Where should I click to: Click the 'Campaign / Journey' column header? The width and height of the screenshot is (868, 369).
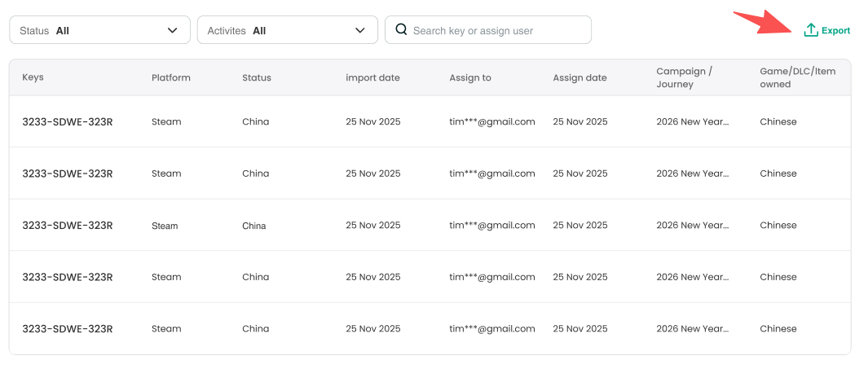point(684,77)
